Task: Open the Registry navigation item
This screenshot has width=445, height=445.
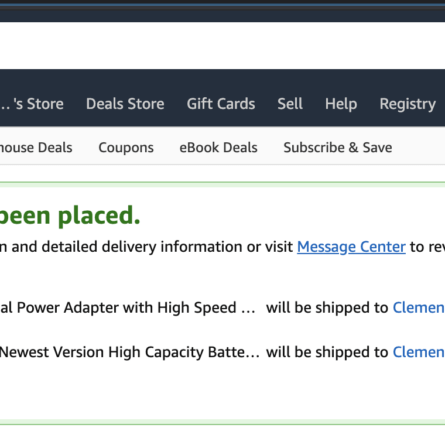Action: (408, 104)
